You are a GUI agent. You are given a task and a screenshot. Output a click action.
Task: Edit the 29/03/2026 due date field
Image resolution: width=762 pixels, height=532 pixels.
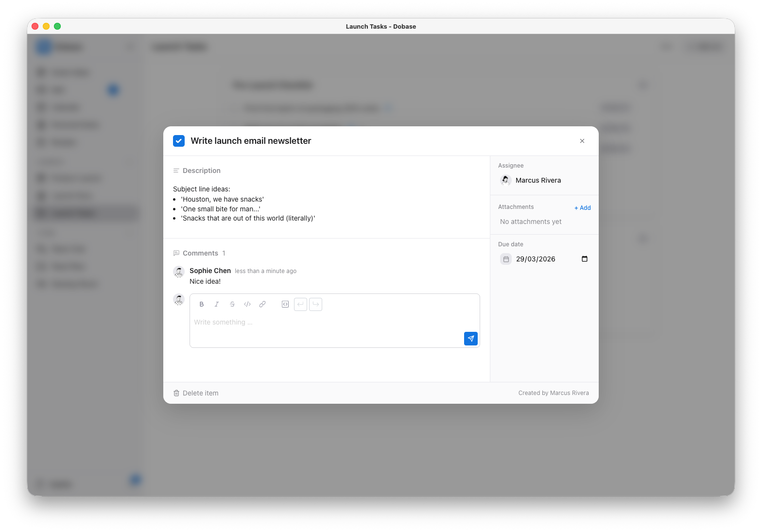coord(536,259)
